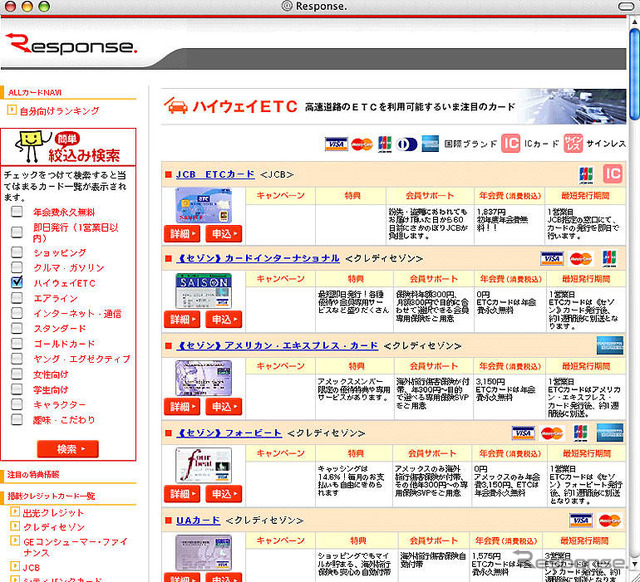Click the IC icon in the JCB ETCカード row

click(613, 174)
